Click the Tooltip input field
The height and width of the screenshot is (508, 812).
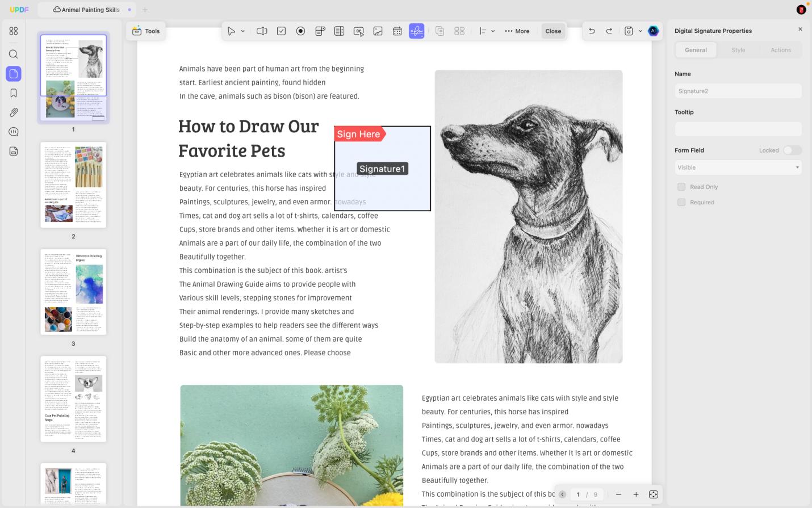pos(738,129)
